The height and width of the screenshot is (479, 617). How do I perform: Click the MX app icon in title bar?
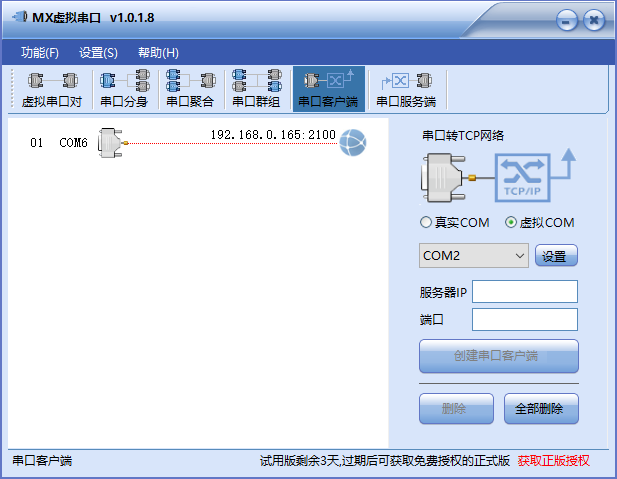pos(20,17)
